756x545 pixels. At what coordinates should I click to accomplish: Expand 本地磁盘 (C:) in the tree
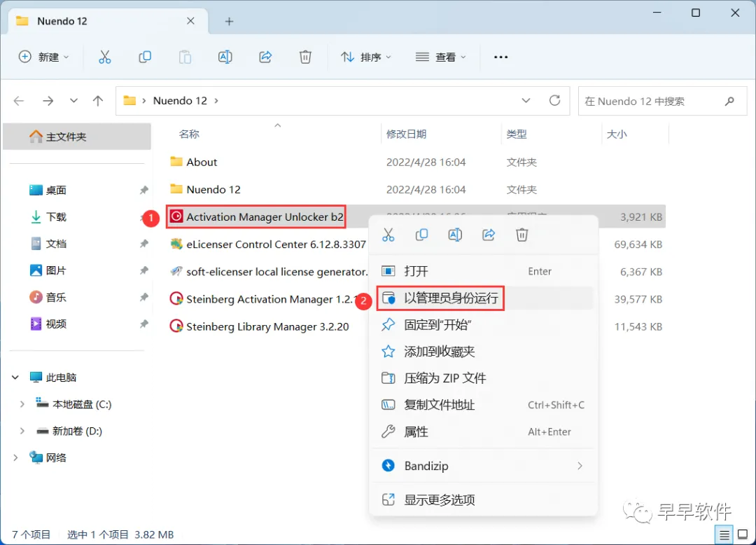point(22,404)
